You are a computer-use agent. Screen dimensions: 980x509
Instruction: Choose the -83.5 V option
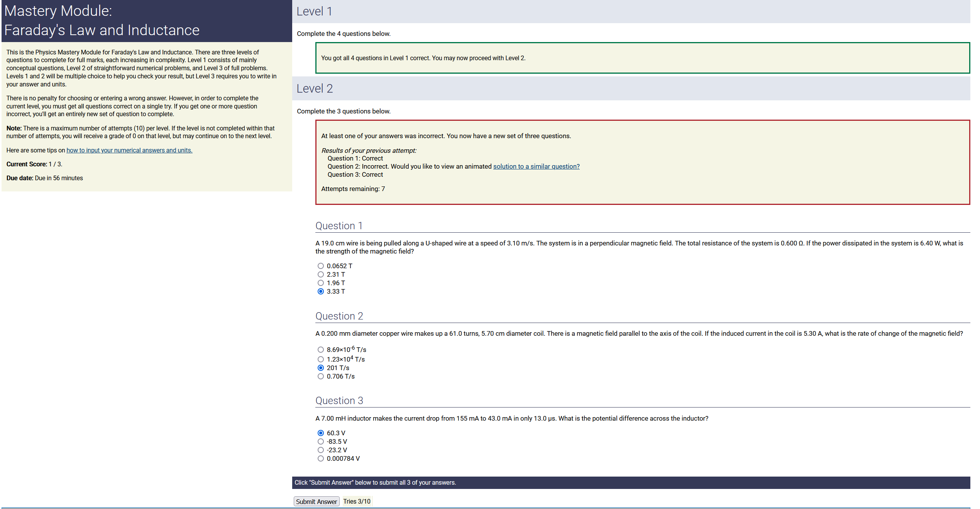pos(320,441)
